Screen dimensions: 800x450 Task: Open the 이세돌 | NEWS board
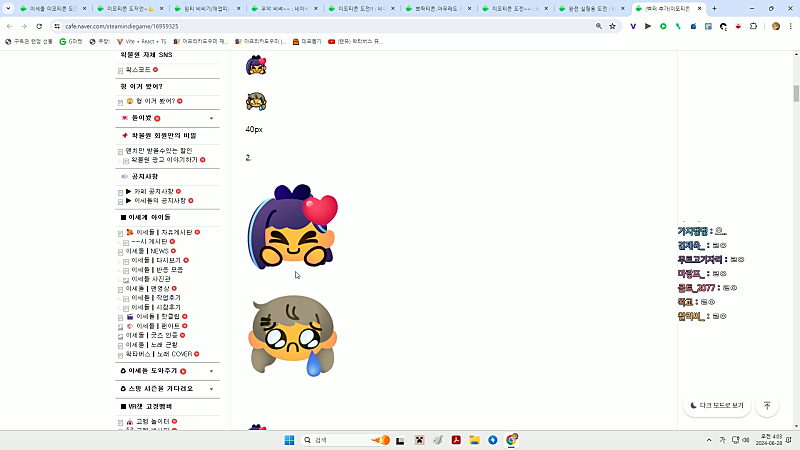click(x=147, y=251)
